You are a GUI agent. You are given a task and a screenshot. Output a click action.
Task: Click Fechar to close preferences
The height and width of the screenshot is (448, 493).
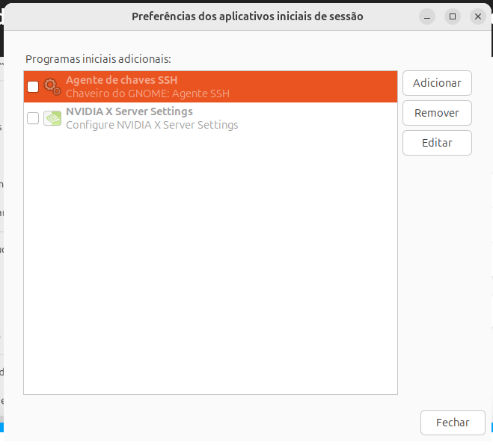click(x=453, y=423)
